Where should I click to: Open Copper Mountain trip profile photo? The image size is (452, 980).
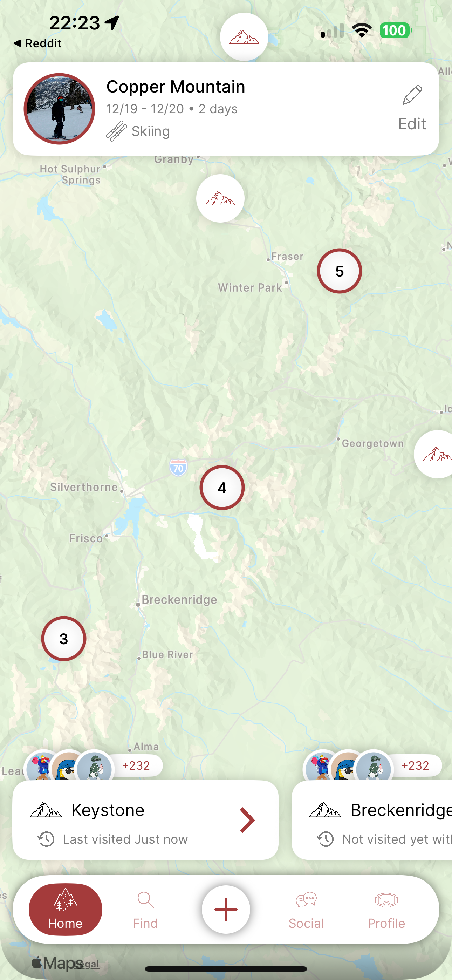(59, 109)
